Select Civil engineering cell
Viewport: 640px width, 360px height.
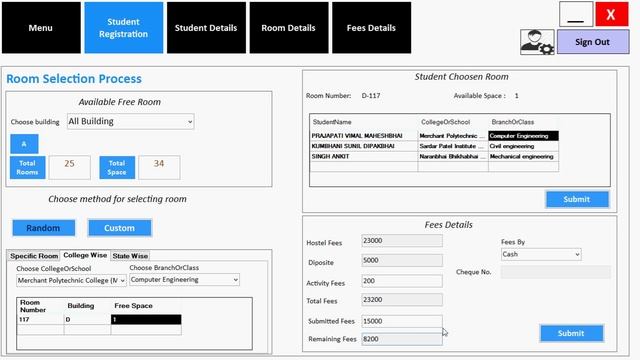(x=523, y=146)
